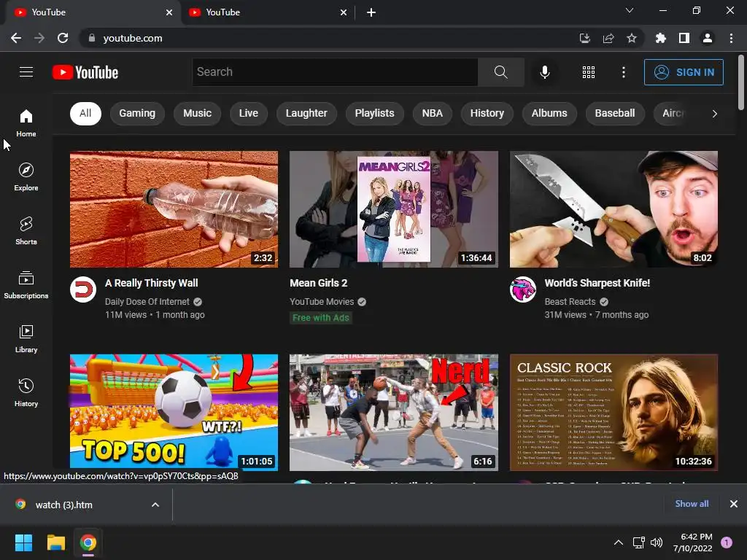
Task: Open Chrome tab search dropdown arrow
Action: point(630,10)
